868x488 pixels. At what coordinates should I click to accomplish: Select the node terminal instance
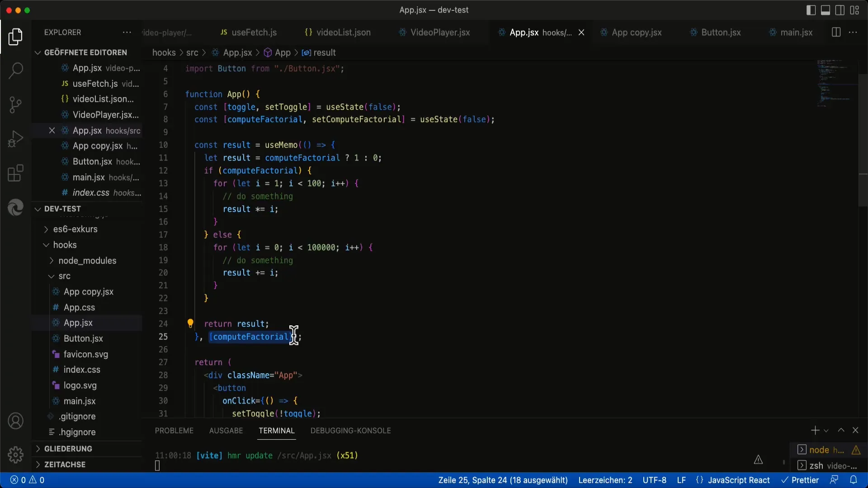pos(829,450)
